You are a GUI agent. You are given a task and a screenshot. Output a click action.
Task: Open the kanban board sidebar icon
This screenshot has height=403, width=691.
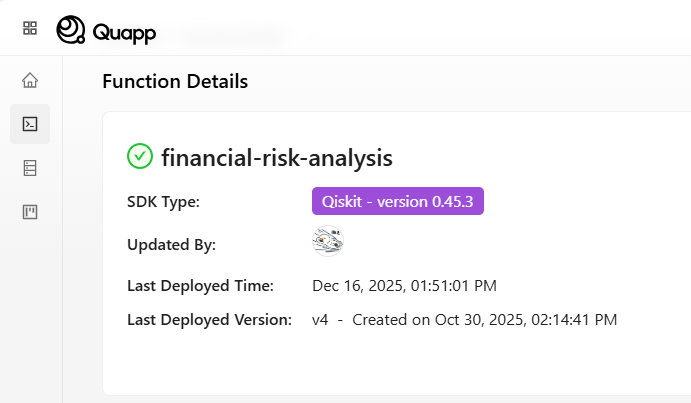[30, 212]
